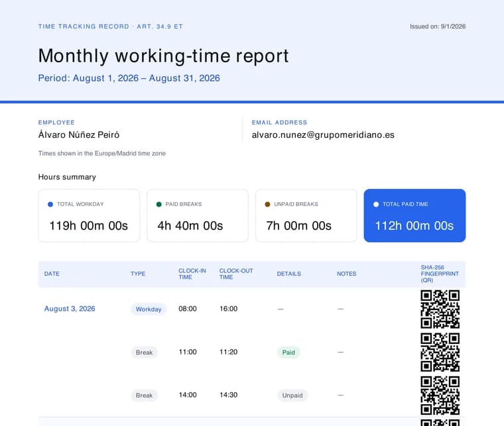
Task: Click the Clock-out Time column header
Action: (x=236, y=274)
